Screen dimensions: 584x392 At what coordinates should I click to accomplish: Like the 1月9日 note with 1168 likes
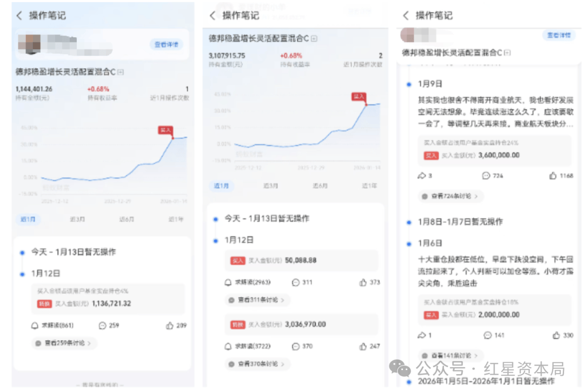[x=553, y=176]
